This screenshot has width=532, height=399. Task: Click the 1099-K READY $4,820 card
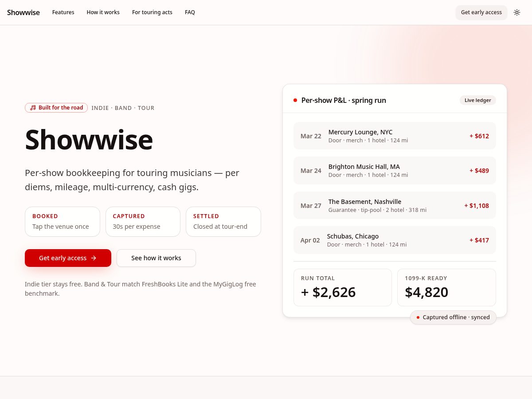coord(446,287)
